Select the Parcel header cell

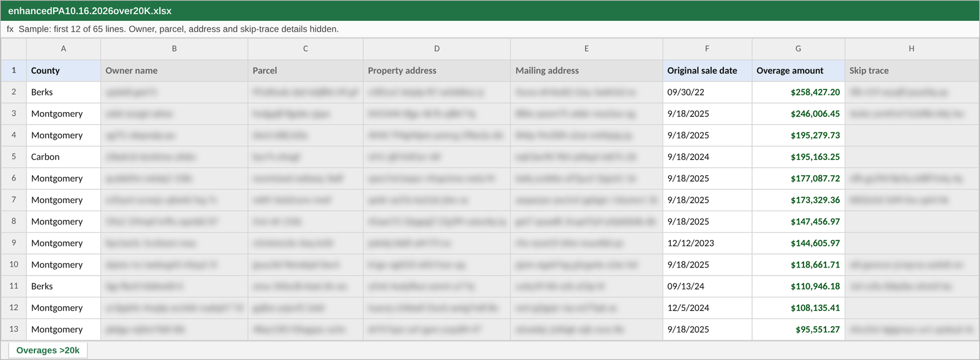305,70
